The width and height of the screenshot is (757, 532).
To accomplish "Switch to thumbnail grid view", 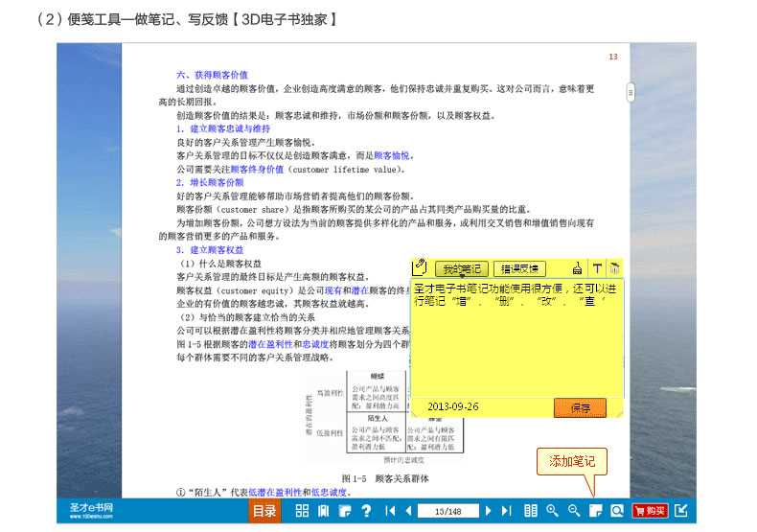I will tap(302, 511).
